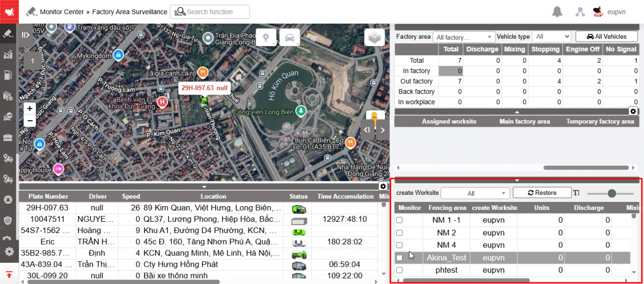Sort by the Plate Number column header
Screen dimensions: 644x284
coord(48,196)
